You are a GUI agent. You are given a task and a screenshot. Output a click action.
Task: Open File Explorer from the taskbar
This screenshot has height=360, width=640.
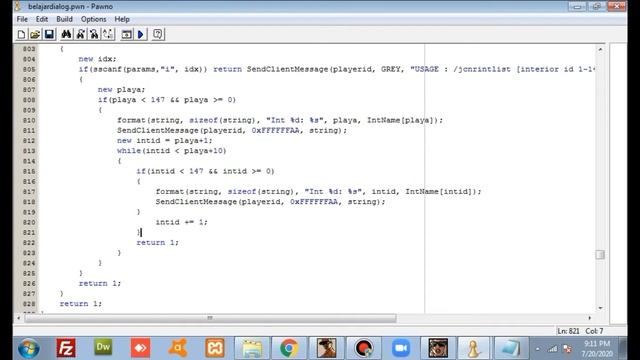pyautogui.click(x=252, y=348)
